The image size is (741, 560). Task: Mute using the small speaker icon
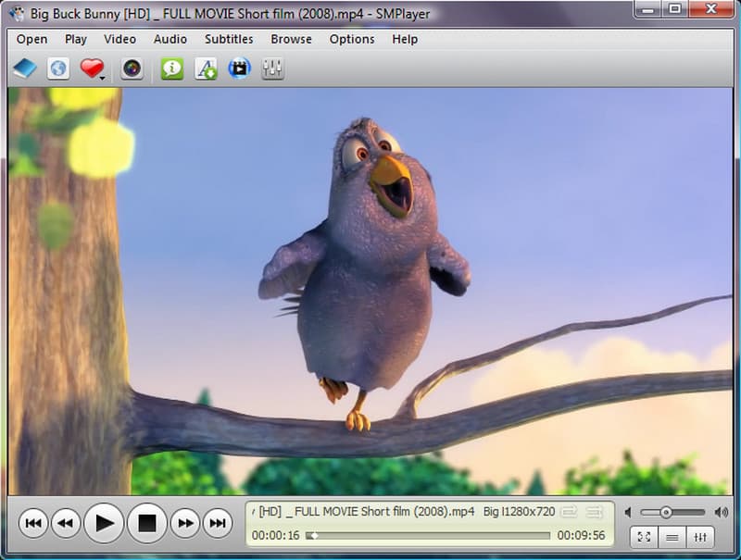click(628, 512)
